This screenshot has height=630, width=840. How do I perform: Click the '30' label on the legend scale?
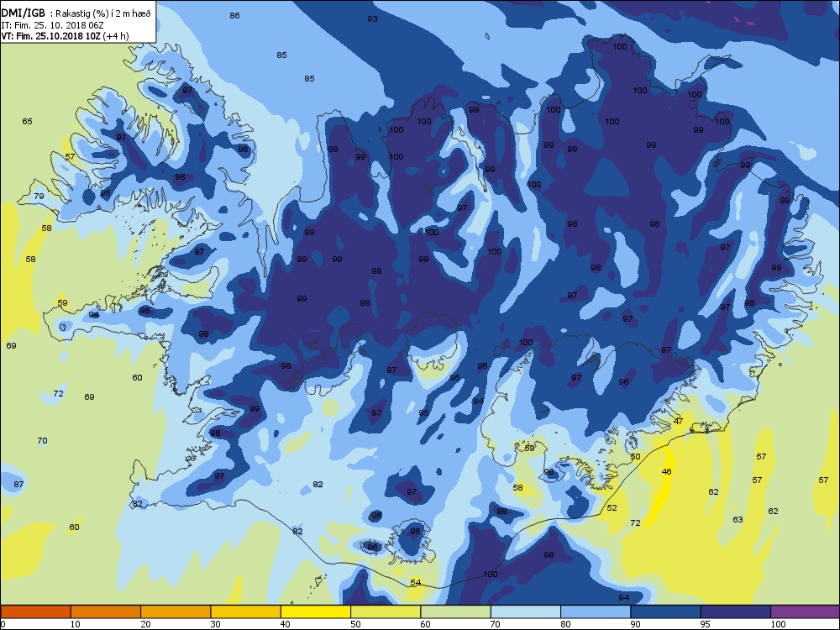pos(215,624)
